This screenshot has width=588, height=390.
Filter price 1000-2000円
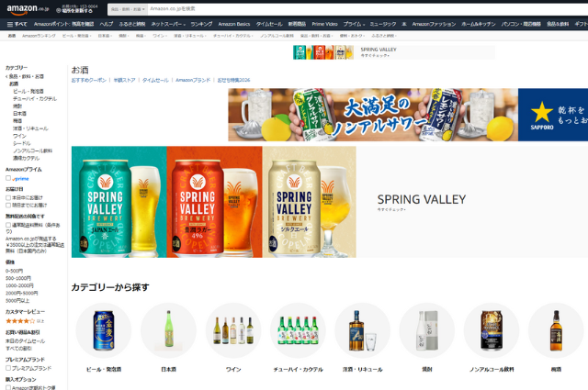(19, 286)
